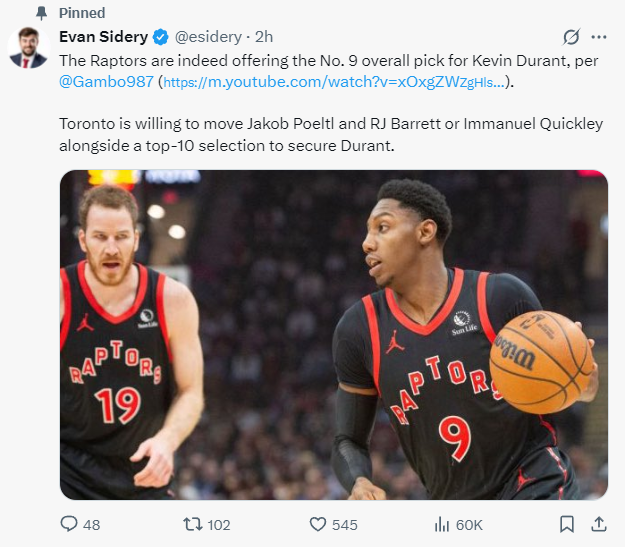This screenshot has height=547, width=625.
Task: Like the tweet with the heart icon
Action: [x=318, y=524]
